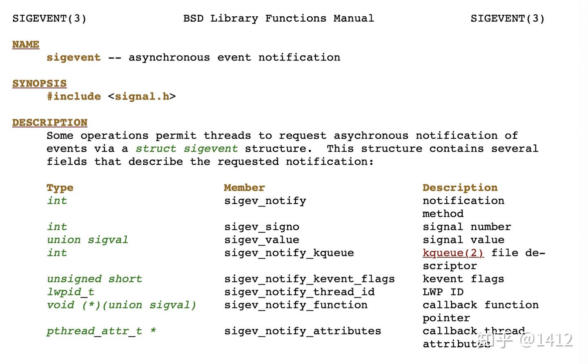This screenshot has width=588, height=364.
Task: Click the union sigval type entry
Action: 87,240
